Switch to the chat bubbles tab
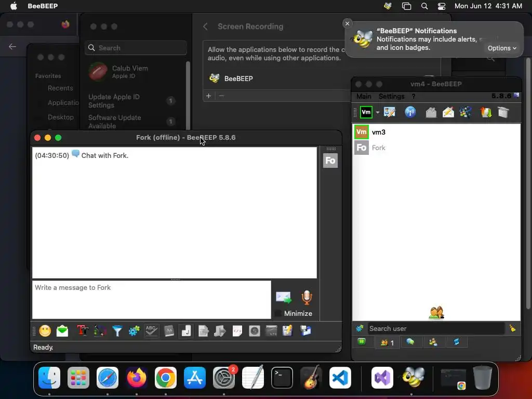 (x=410, y=342)
